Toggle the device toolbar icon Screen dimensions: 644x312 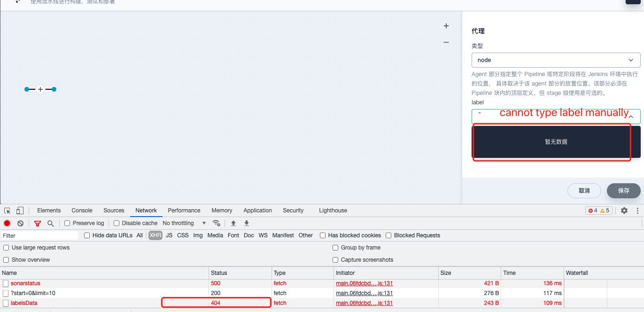[x=20, y=211]
